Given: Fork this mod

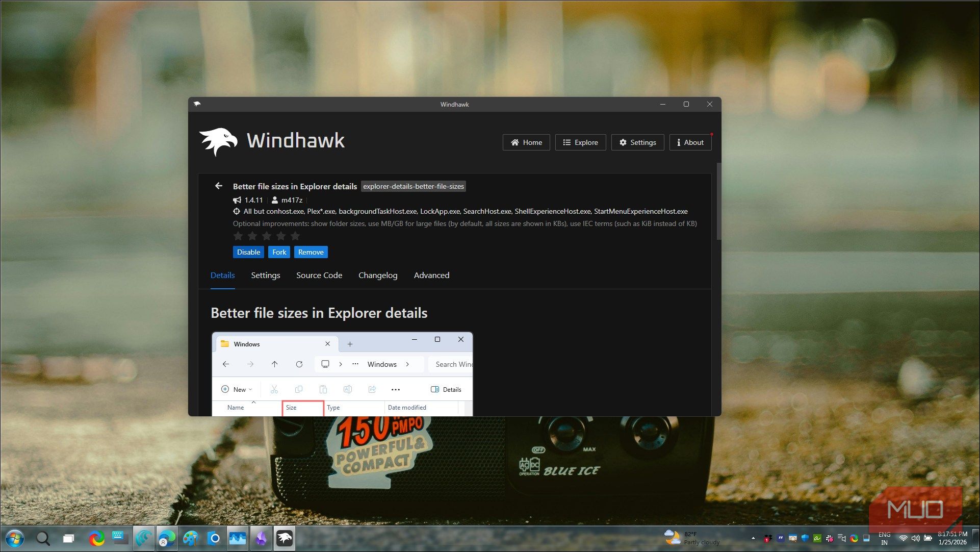Looking at the screenshot, I should [279, 252].
